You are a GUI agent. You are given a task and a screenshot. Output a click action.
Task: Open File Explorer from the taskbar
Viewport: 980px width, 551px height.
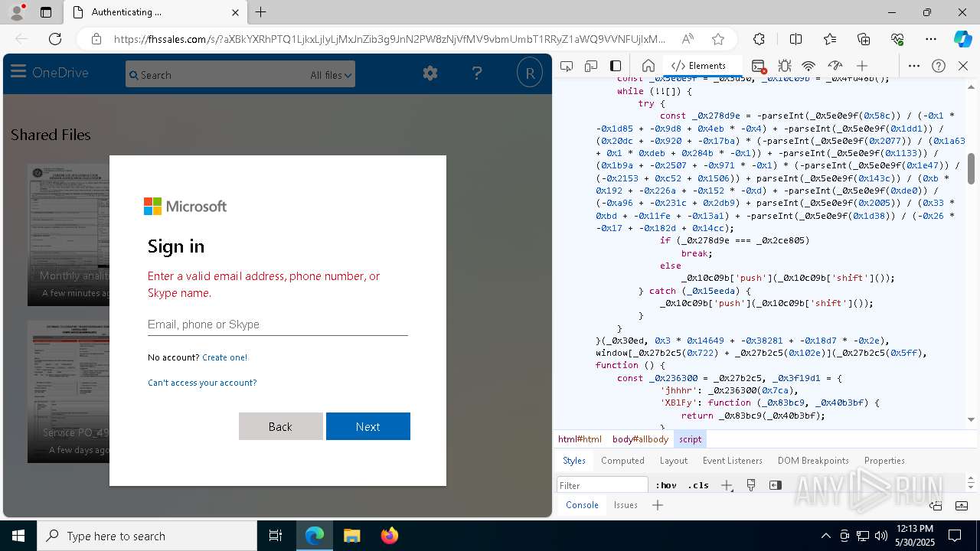pyautogui.click(x=352, y=536)
